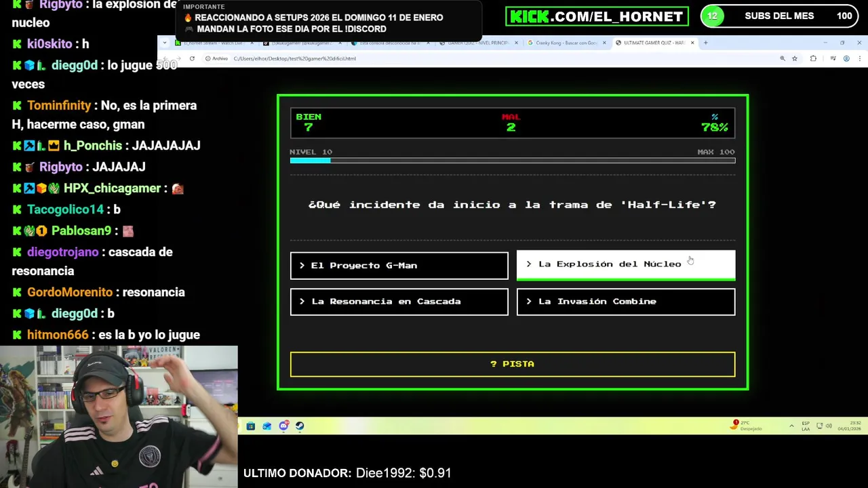868x488 pixels.
Task: Open the browser profile avatar icon
Action: (846, 58)
